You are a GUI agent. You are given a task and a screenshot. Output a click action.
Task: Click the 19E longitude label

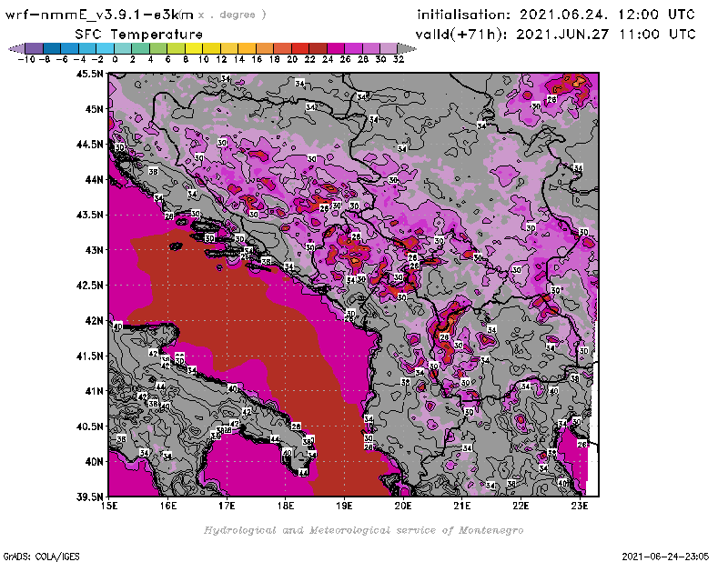click(345, 506)
